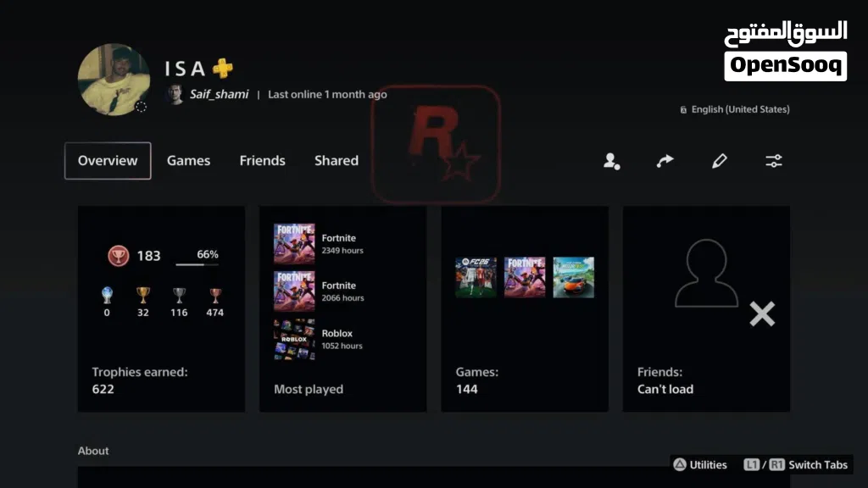This screenshot has width=868, height=488.
Task: Click the ISA profile avatar picture
Action: (x=114, y=80)
